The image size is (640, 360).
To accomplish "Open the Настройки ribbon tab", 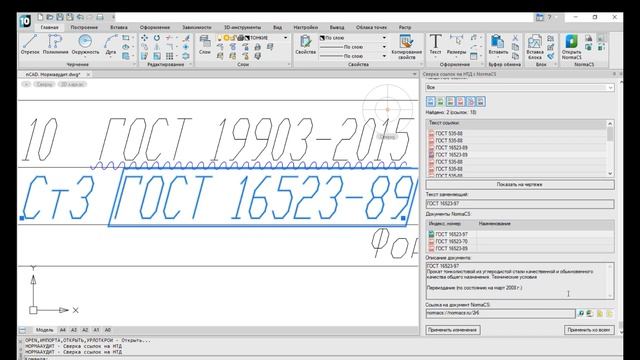I will click(x=306, y=27).
